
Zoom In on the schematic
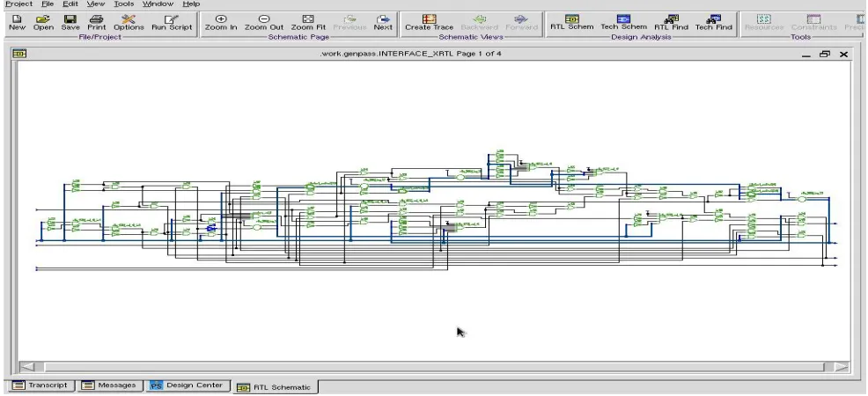coord(221,23)
